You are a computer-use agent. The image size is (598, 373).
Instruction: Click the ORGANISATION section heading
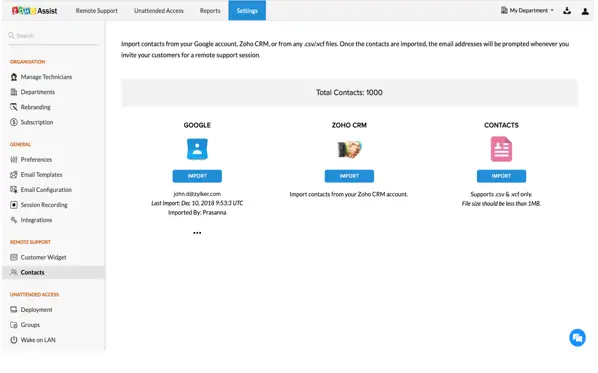point(27,62)
